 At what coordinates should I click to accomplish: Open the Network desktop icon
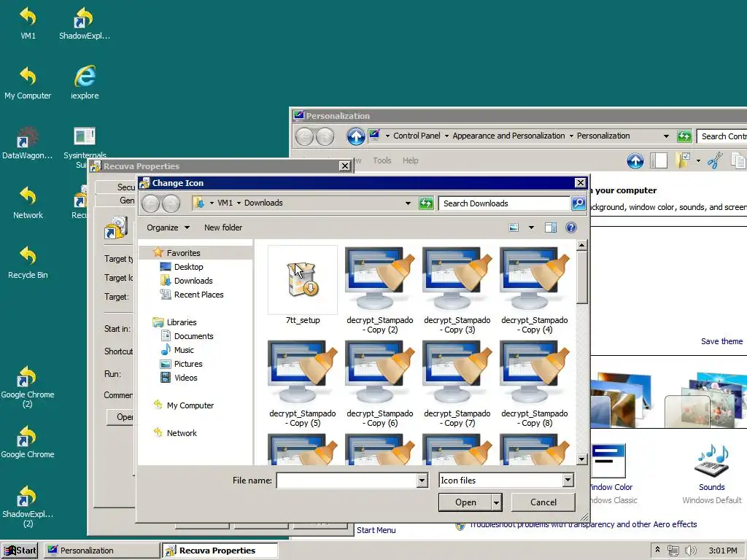pyautogui.click(x=28, y=203)
